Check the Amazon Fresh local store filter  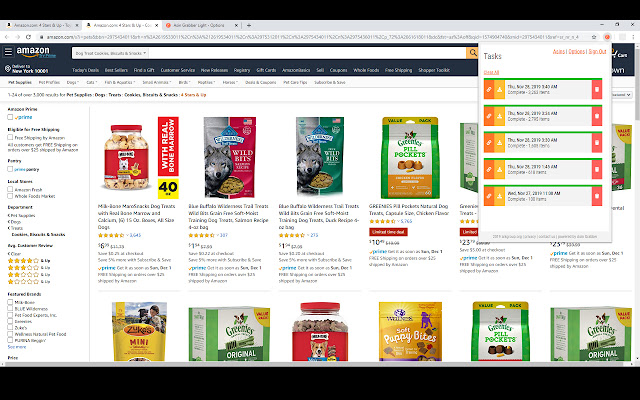[10, 189]
